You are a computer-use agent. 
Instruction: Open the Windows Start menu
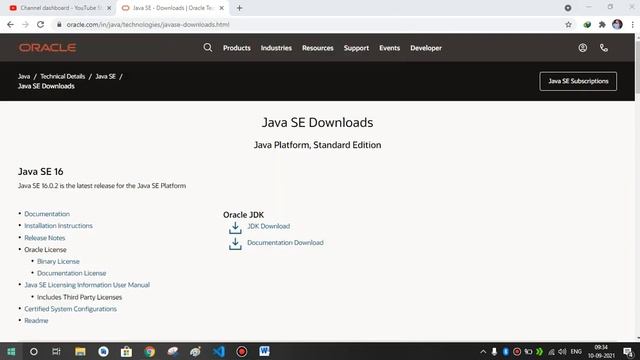point(11,351)
